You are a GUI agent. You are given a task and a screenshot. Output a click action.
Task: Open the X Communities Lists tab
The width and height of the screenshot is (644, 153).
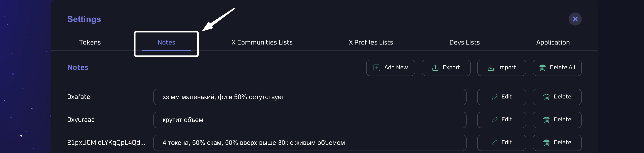coord(262,42)
